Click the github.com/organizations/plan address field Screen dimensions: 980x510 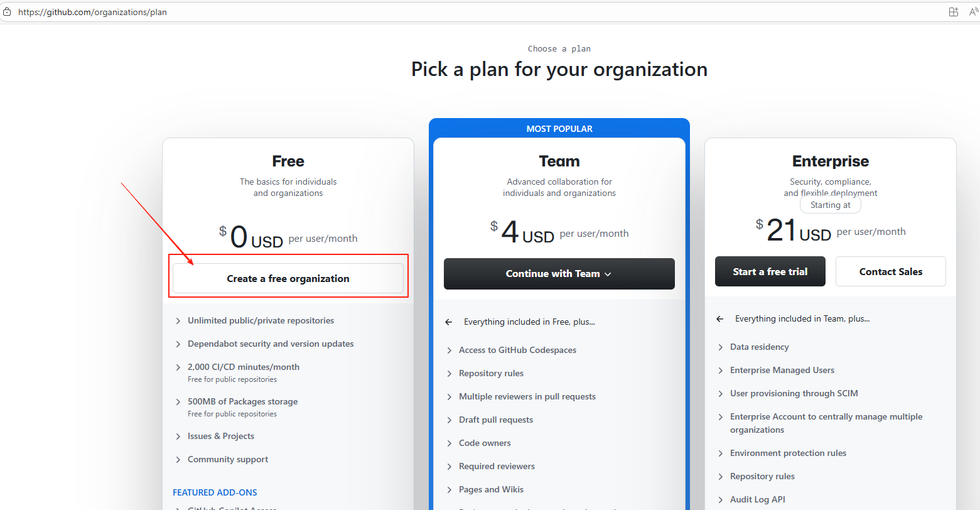[92, 12]
